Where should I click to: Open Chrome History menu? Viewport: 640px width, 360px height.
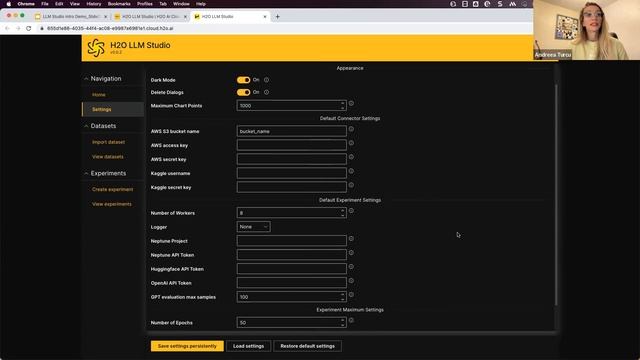93,4
